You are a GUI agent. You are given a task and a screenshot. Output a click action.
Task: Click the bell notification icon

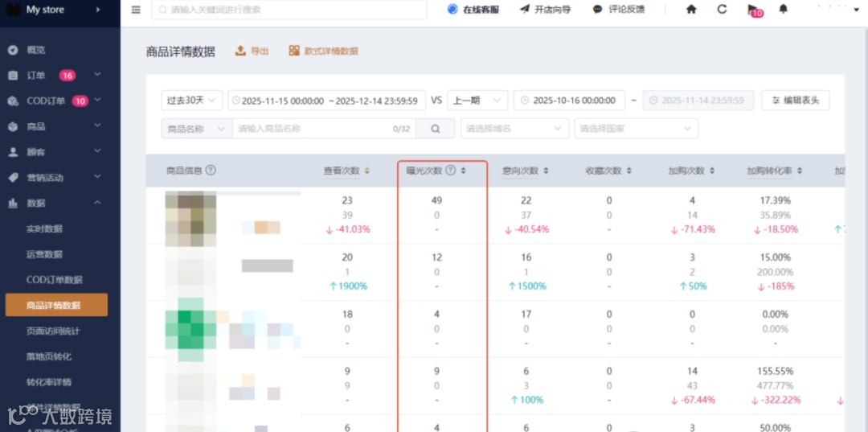coord(783,9)
